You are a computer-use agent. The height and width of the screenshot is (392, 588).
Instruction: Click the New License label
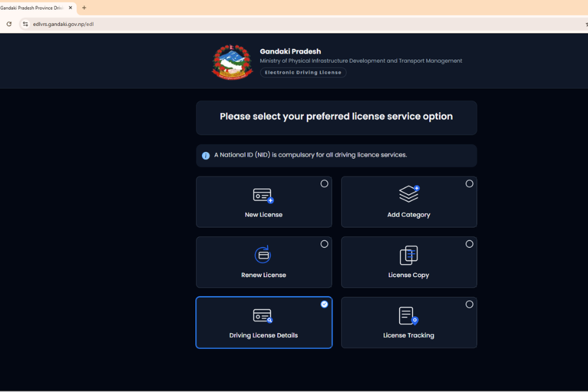pos(264,214)
